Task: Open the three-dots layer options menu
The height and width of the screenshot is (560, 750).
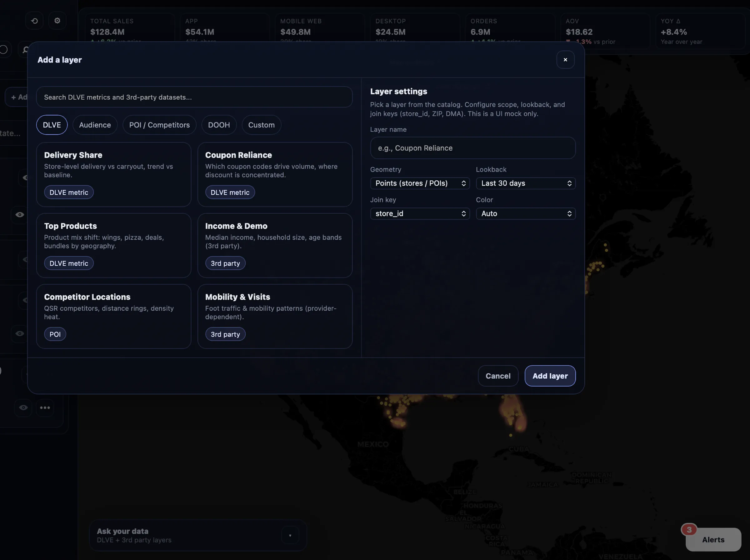Action: [x=45, y=407]
